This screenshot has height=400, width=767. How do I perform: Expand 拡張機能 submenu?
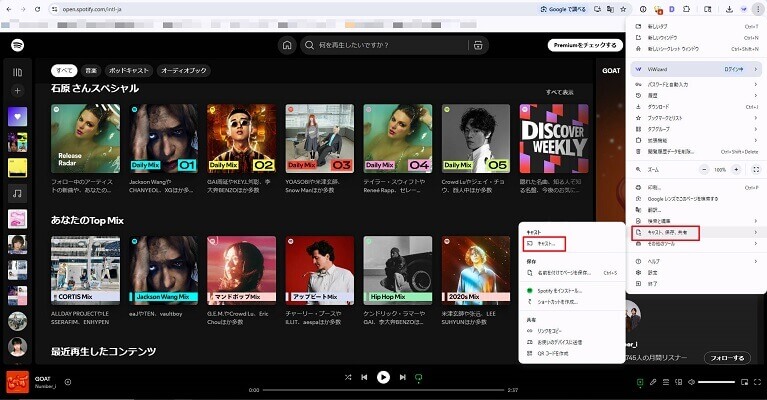[x=697, y=140]
